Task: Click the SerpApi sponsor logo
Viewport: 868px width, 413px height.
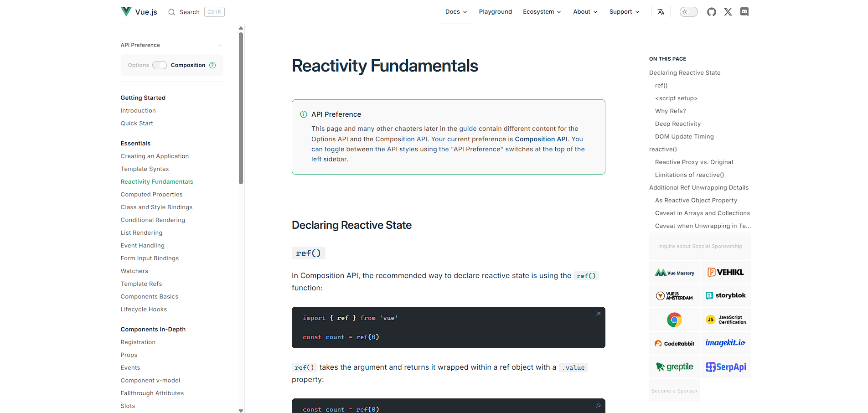Action: click(726, 367)
